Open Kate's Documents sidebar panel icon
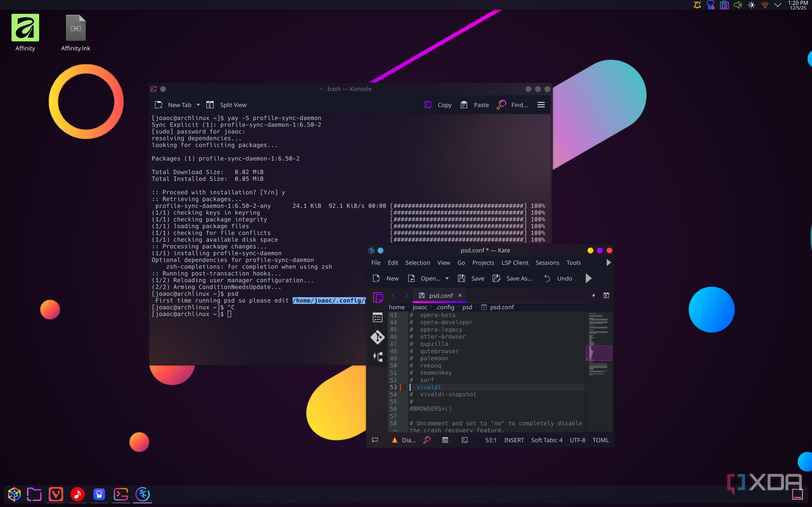812x507 pixels. (x=378, y=297)
